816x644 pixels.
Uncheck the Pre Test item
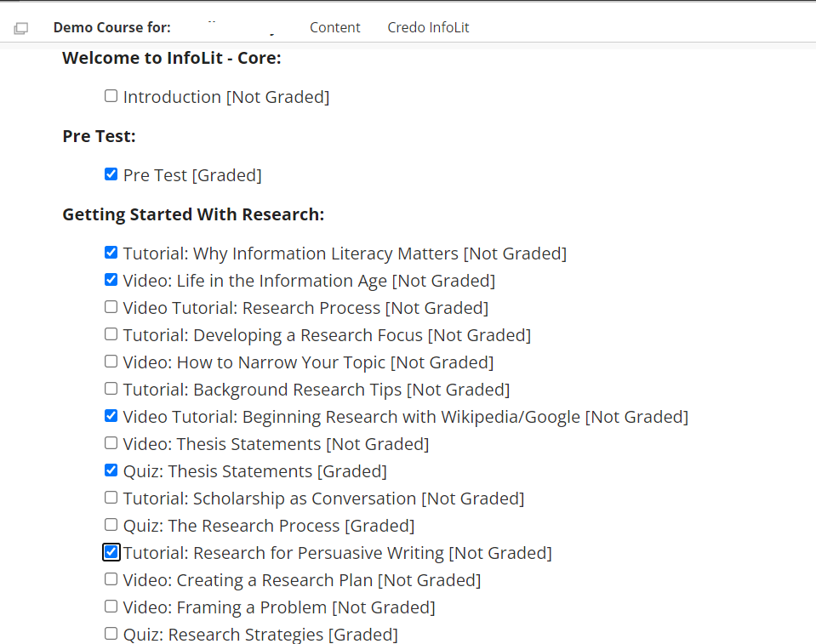pos(111,174)
